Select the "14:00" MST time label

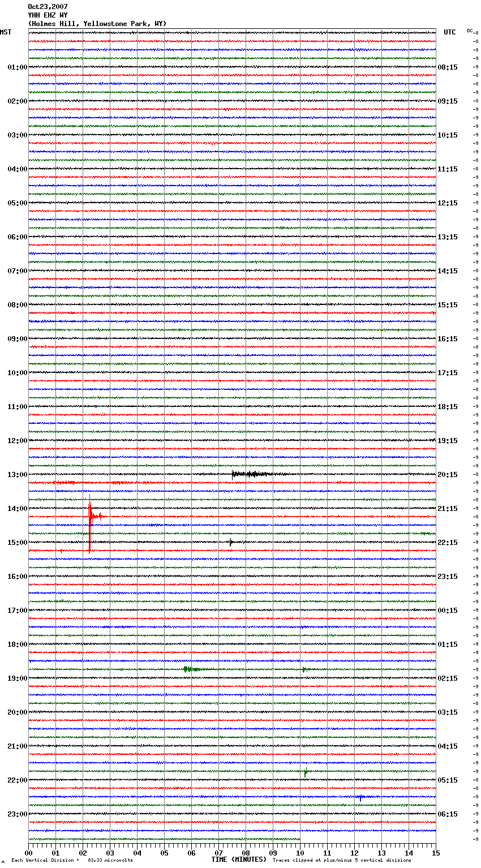point(18,509)
